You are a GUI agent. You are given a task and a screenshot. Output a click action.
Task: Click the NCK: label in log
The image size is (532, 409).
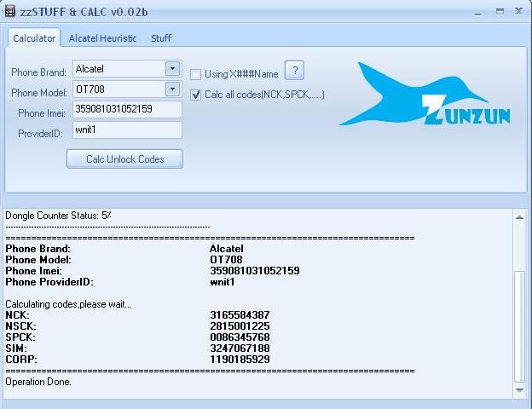[x=17, y=315]
